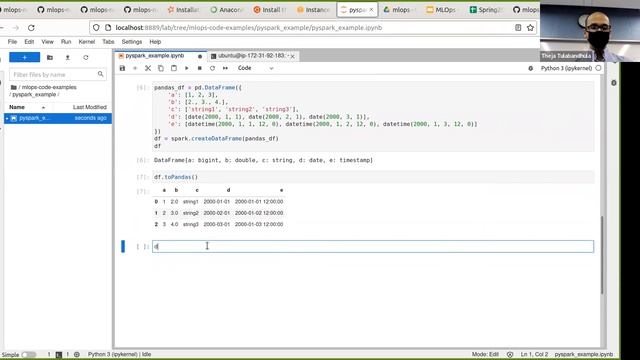Click string2 cell in output table
This screenshot has height=360, width=640.
pyautogui.click(x=191, y=213)
